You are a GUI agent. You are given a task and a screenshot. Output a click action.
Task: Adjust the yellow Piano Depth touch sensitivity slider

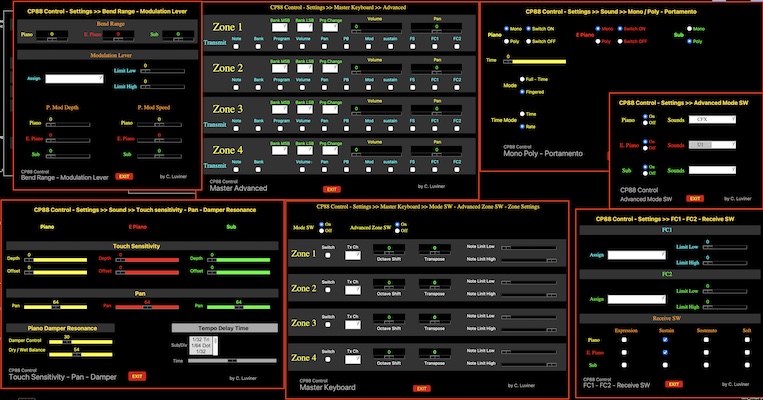coord(55,260)
